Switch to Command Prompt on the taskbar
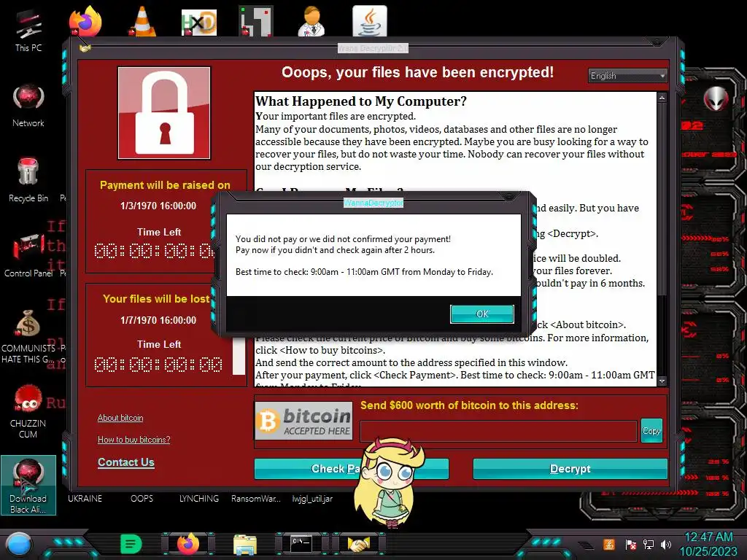This screenshot has height=560, width=747. pyautogui.click(x=301, y=544)
